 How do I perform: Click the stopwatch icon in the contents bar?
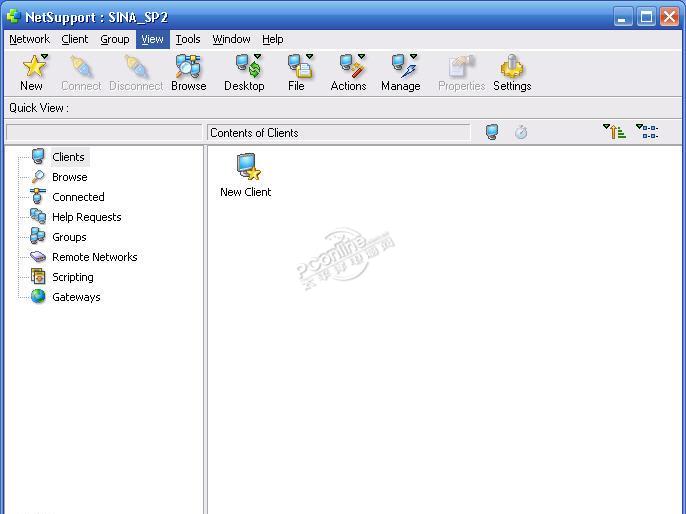(x=521, y=132)
